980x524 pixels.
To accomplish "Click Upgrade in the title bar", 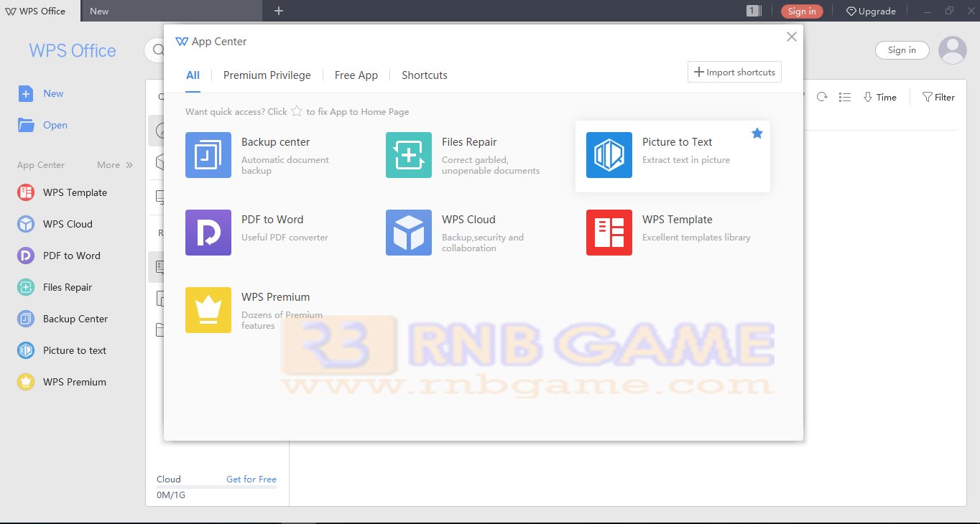I will click(x=871, y=11).
